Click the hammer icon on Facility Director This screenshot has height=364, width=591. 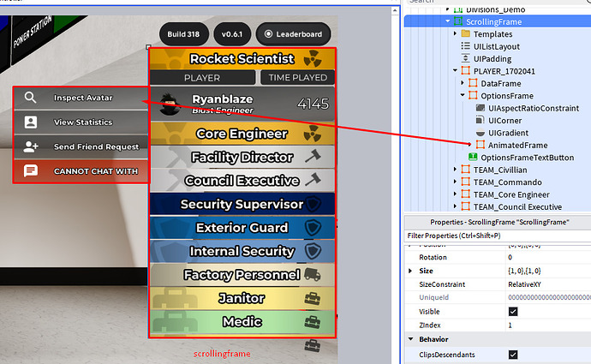(x=313, y=156)
